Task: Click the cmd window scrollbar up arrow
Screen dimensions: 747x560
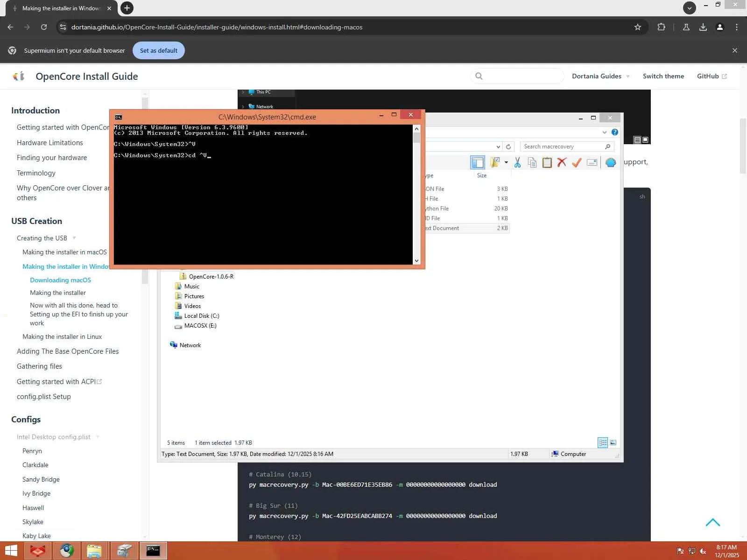Action: pyautogui.click(x=416, y=128)
